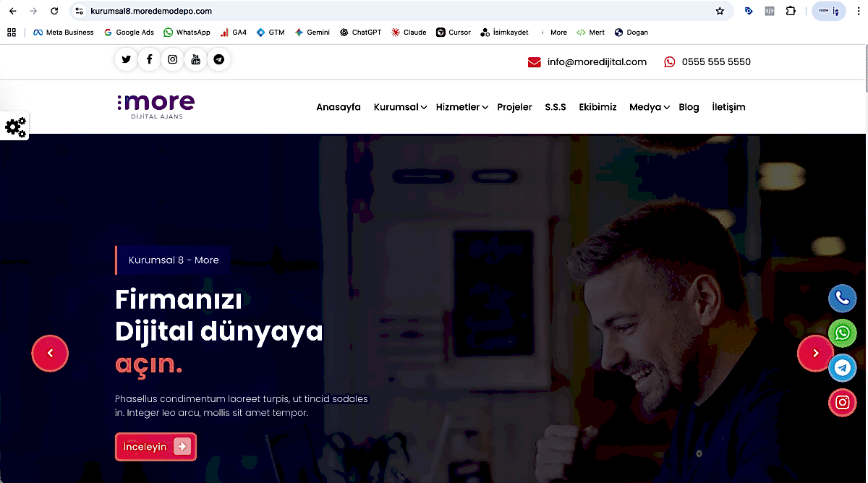Open the ChatGPT bookmark in the bookmarks bar

click(360, 32)
